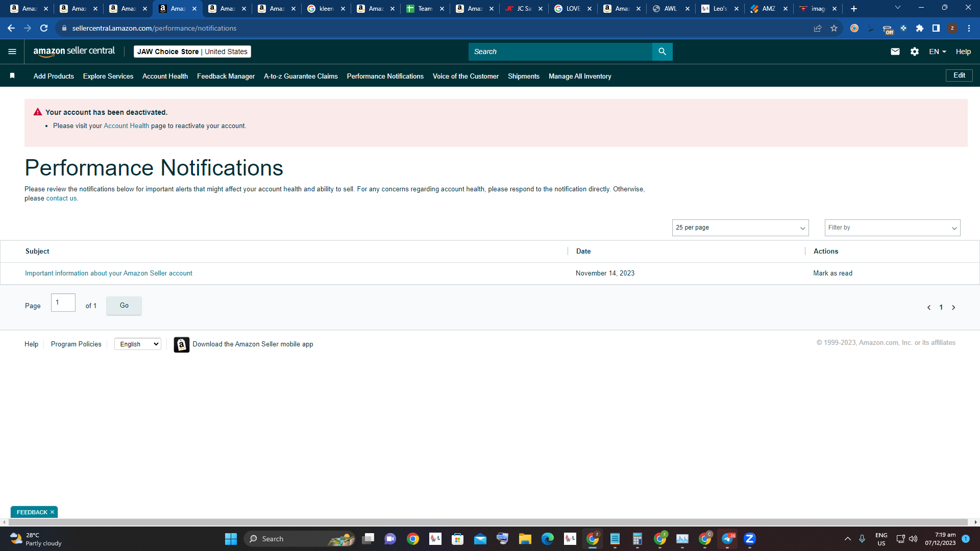This screenshot has width=980, height=551.
Task: Open Feedback Manager menu item
Action: pyautogui.click(x=226, y=76)
